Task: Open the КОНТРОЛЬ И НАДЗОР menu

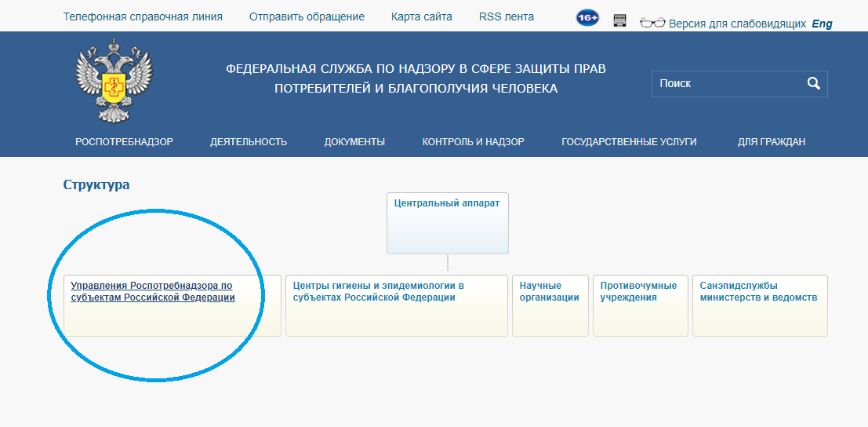Action: pos(474,142)
